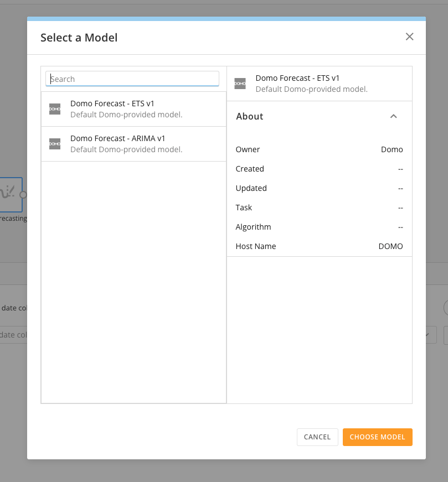Click the Task label
This screenshot has height=482, width=448.
[x=244, y=208]
